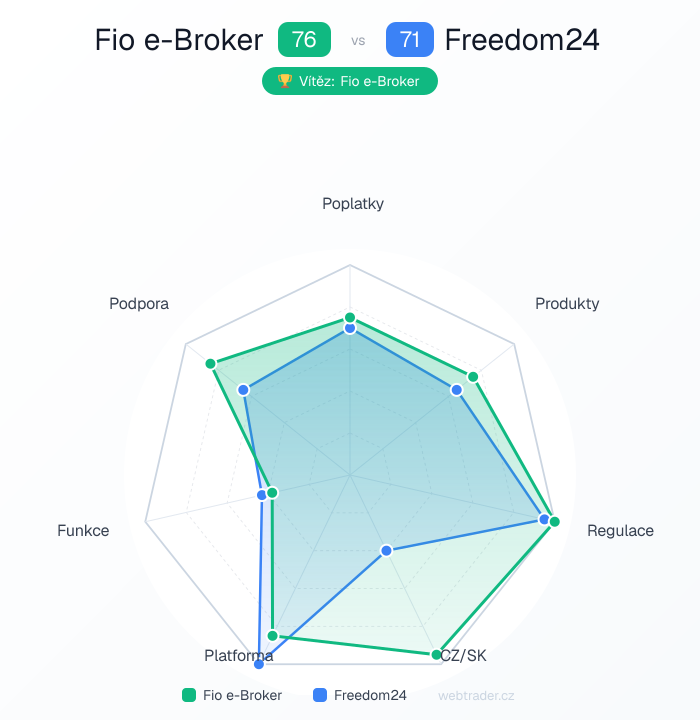
Task: Select the Poplatky axis label
Action: (x=353, y=204)
